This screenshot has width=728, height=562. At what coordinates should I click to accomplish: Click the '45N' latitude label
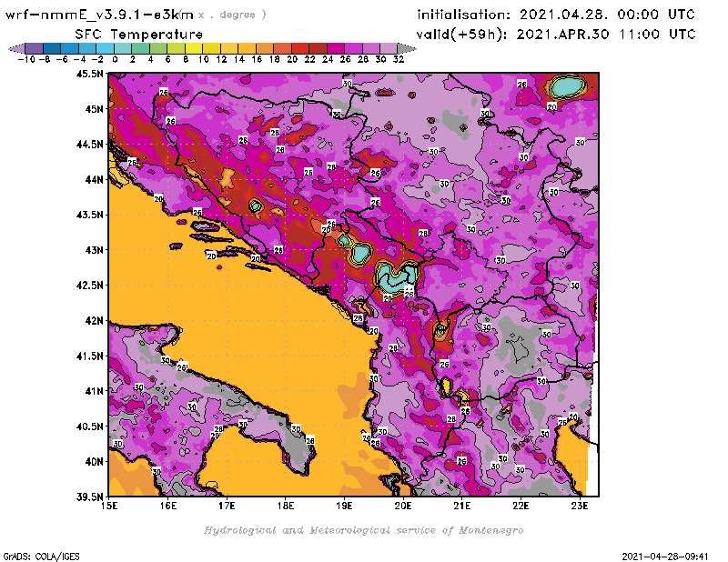(x=94, y=109)
